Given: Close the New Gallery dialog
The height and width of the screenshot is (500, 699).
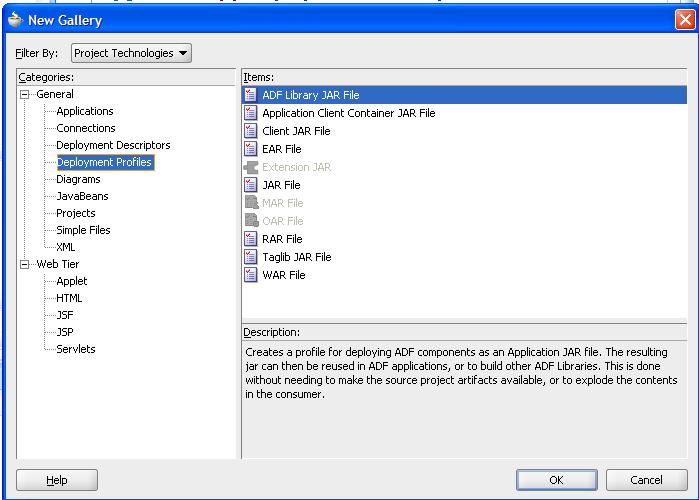Looking at the screenshot, I should [x=685, y=20].
